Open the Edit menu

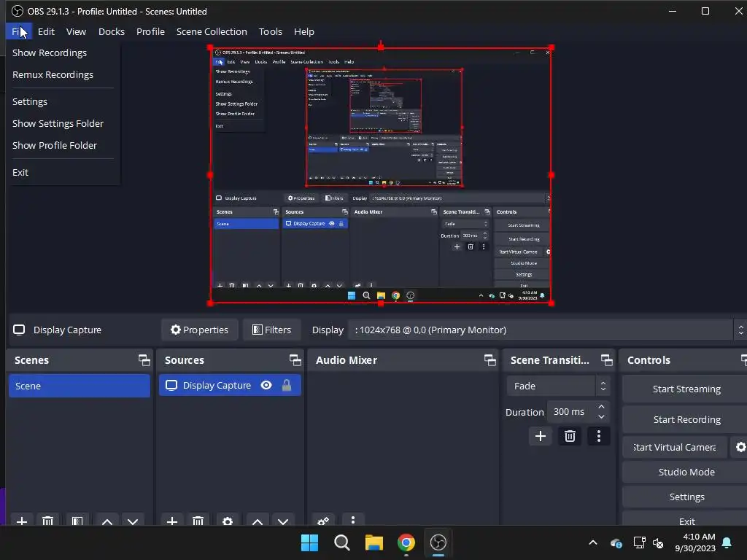point(46,31)
